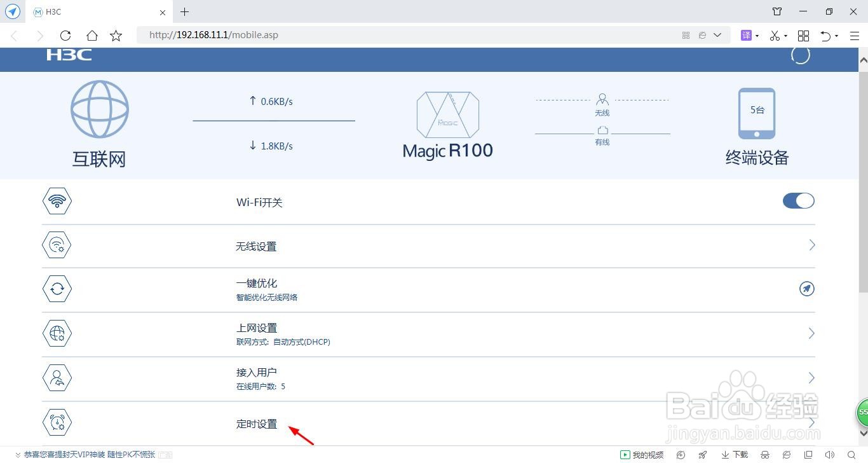Open 无线设置 wireless settings row
868x463 pixels.
tap(428, 246)
